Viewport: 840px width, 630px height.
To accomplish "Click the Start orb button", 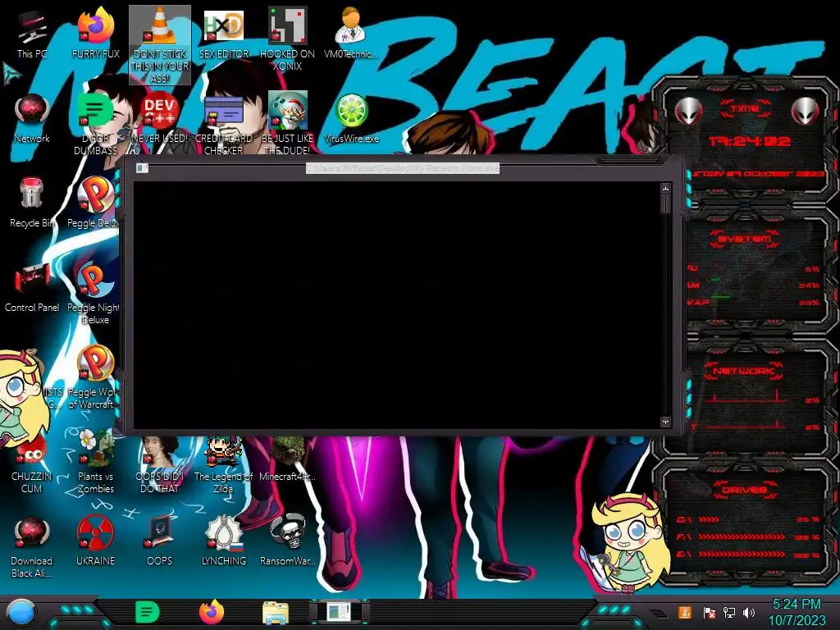I will [21, 612].
